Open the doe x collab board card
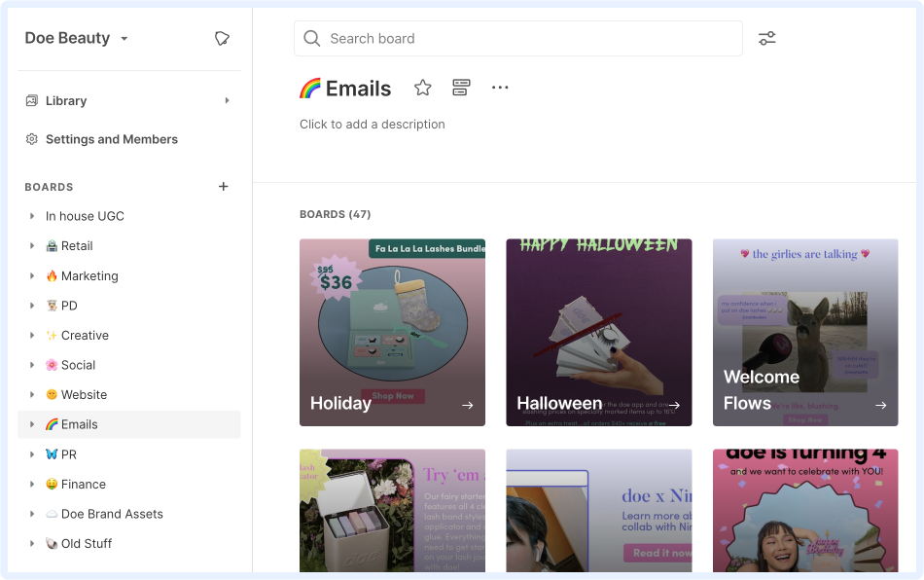This screenshot has width=924, height=580. 599,511
